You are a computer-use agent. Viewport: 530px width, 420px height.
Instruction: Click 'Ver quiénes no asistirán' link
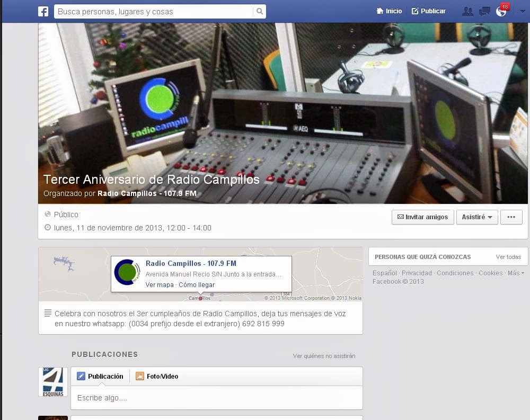324,356
